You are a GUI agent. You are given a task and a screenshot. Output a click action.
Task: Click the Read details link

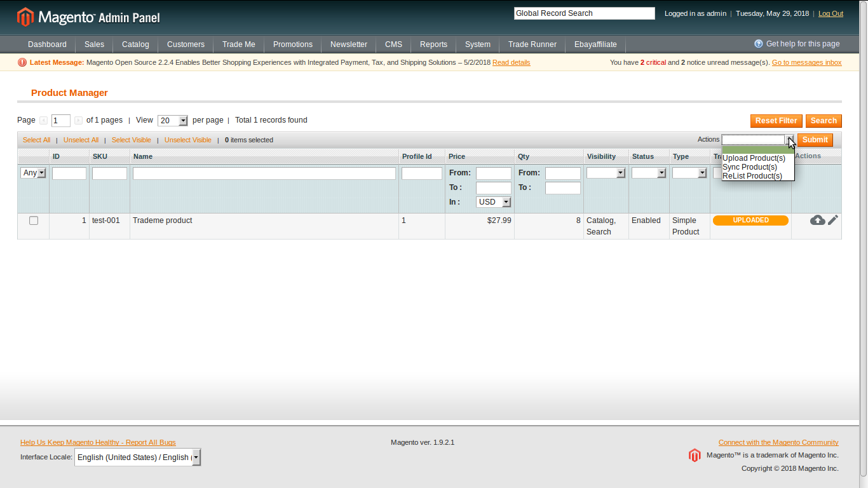511,62
